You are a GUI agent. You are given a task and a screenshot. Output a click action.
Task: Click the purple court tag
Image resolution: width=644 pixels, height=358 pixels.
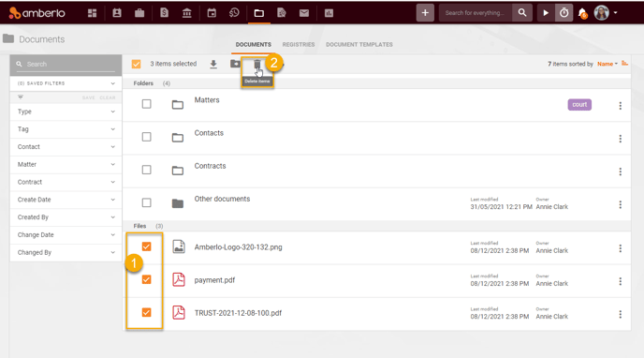579,104
